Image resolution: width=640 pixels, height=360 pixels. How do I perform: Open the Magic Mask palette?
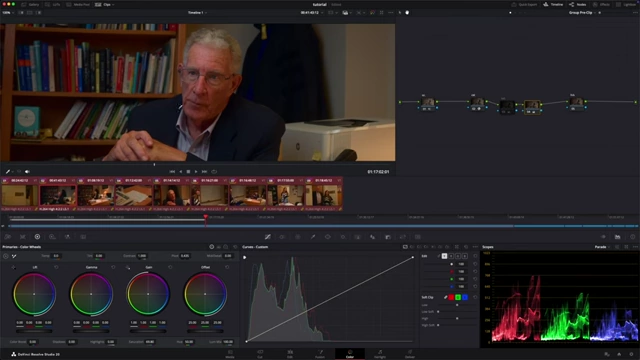pos(358,237)
